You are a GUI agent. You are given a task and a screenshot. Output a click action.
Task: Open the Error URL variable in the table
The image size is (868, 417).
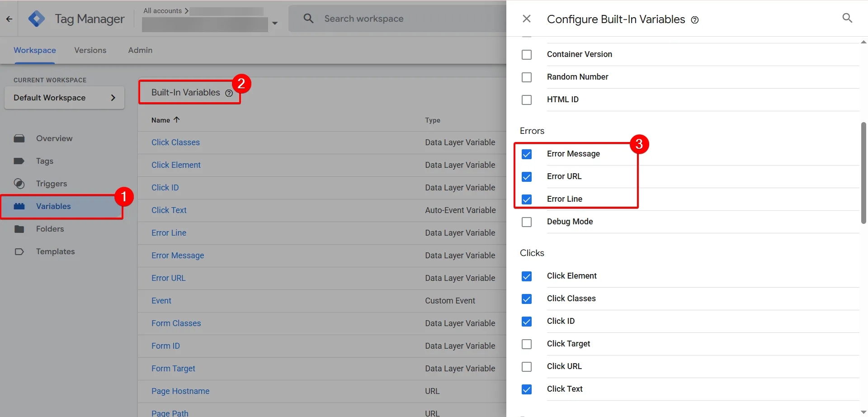pos(169,278)
